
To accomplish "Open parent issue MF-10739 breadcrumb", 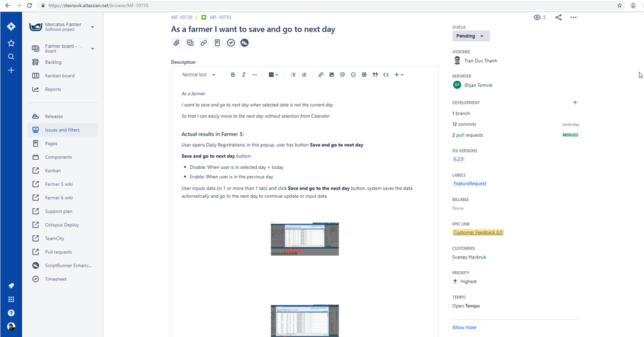I will 182,17.
